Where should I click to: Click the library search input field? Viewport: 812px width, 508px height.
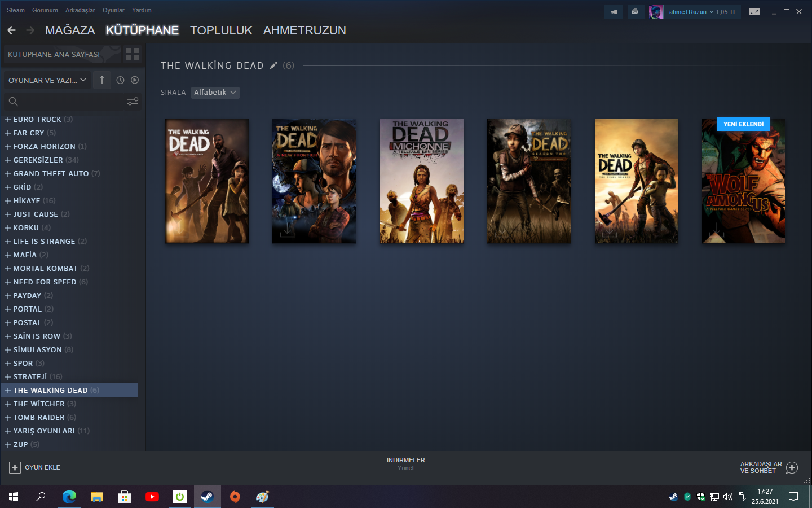[x=72, y=102]
